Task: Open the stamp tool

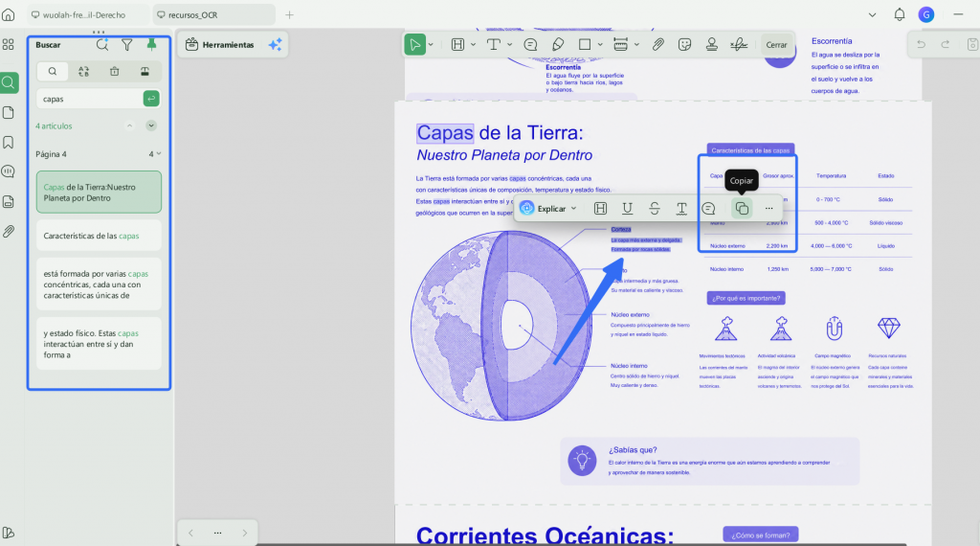Action: pyautogui.click(x=711, y=44)
